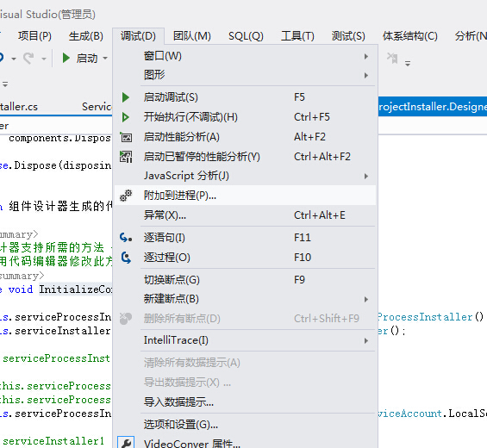Expand the 新建断点(B) submenu arrow
Image resolution: width=487 pixels, height=448 pixels.
point(366,299)
